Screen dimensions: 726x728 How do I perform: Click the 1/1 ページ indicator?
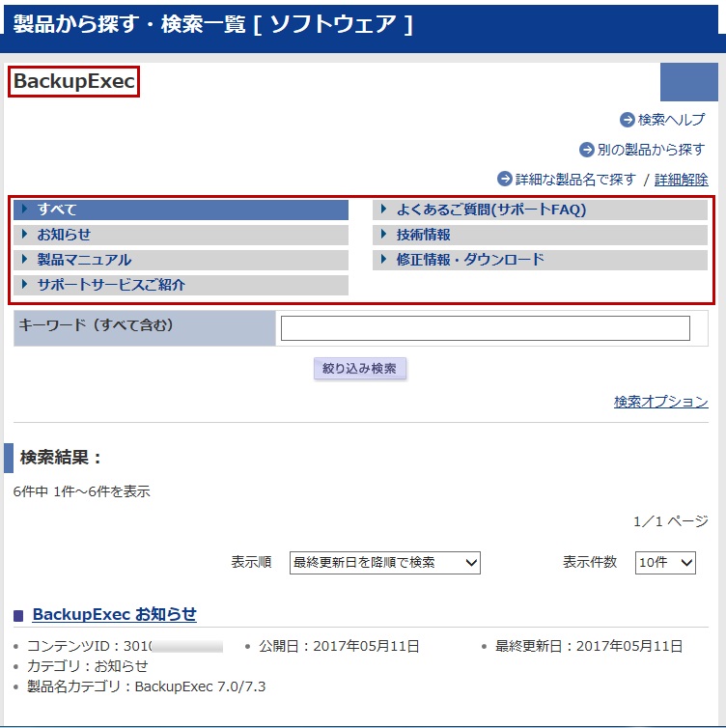(x=671, y=521)
